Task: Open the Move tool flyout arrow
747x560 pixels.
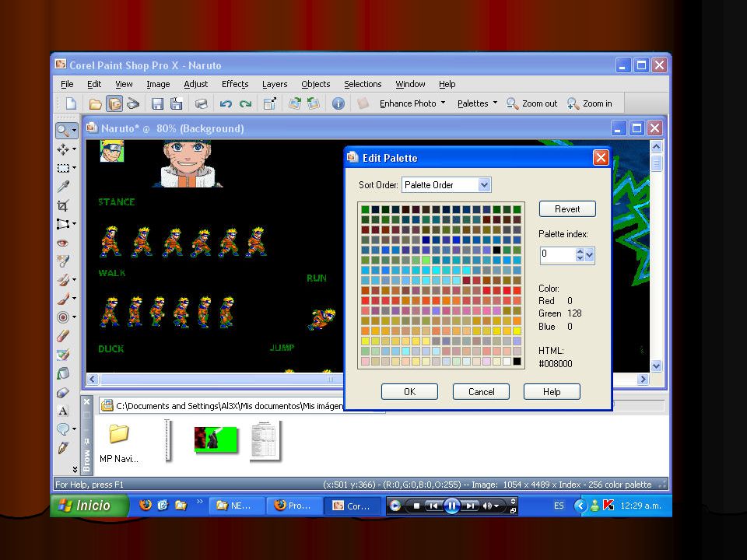Action: point(75,149)
